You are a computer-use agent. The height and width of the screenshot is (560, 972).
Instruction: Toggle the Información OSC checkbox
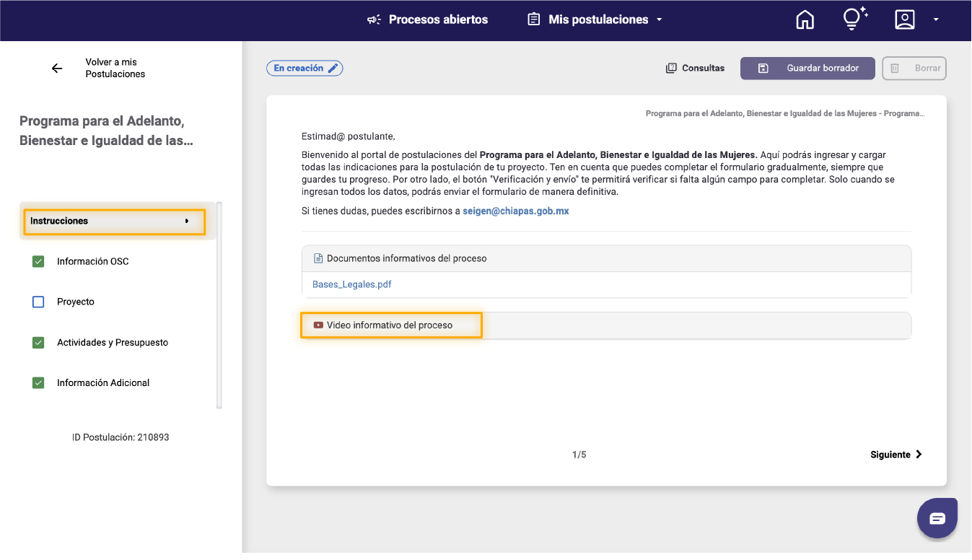coord(38,261)
